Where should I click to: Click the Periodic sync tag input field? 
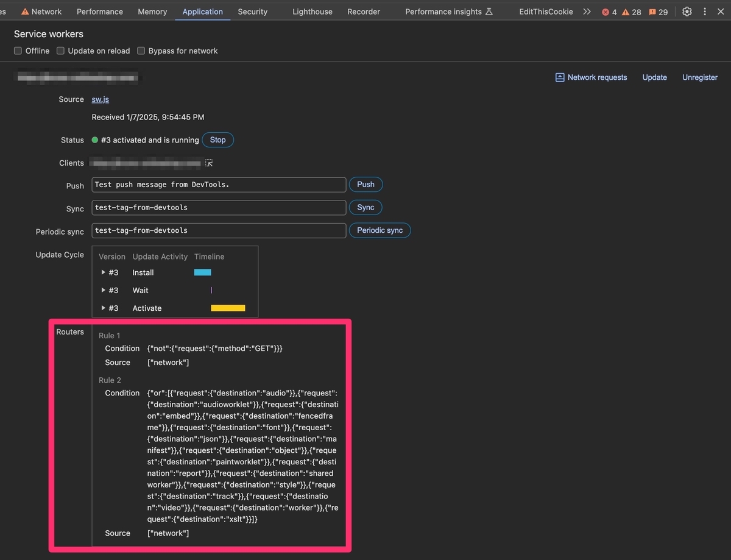[219, 230]
